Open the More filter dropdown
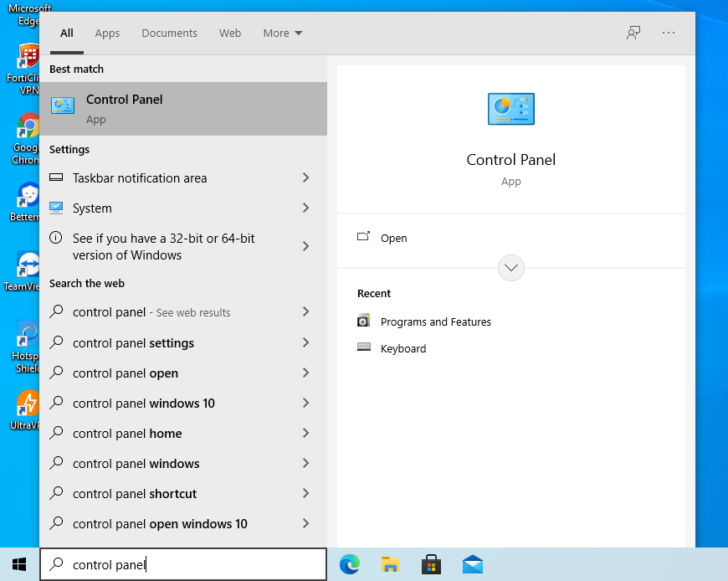Viewport: 728px width, 581px height. coord(282,33)
